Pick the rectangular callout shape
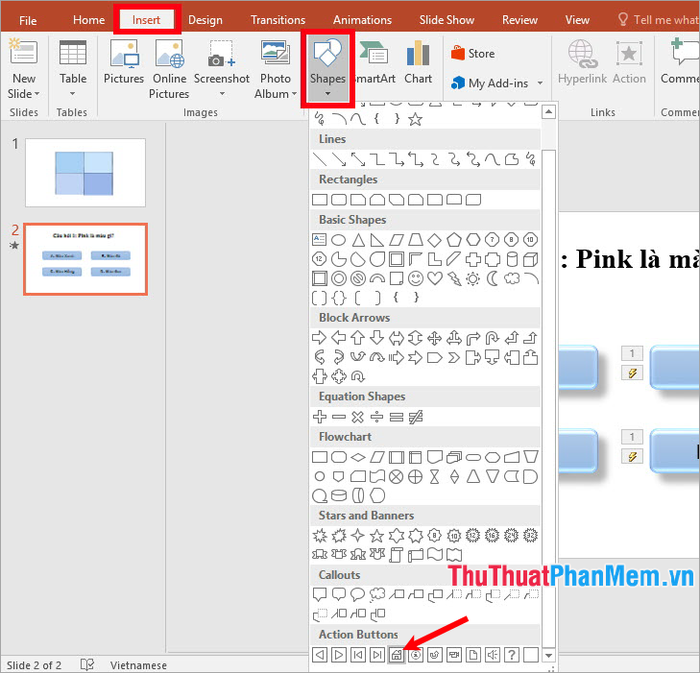 pyautogui.click(x=320, y=594)
